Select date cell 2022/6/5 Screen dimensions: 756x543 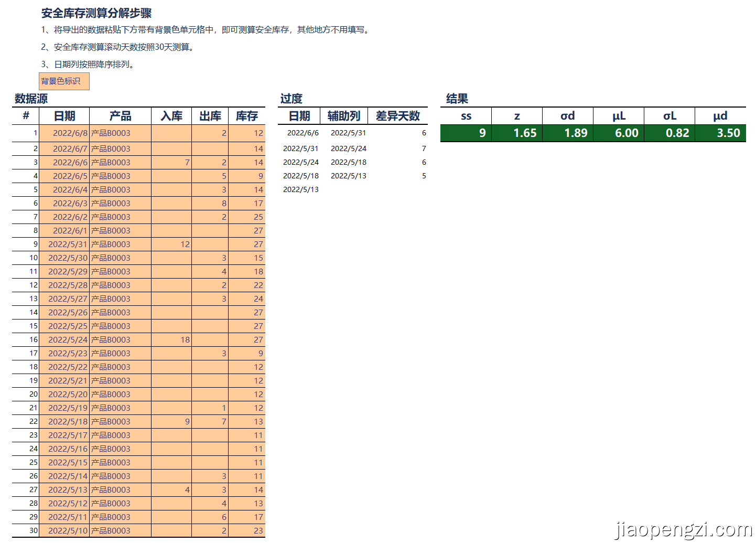point(64,176)
